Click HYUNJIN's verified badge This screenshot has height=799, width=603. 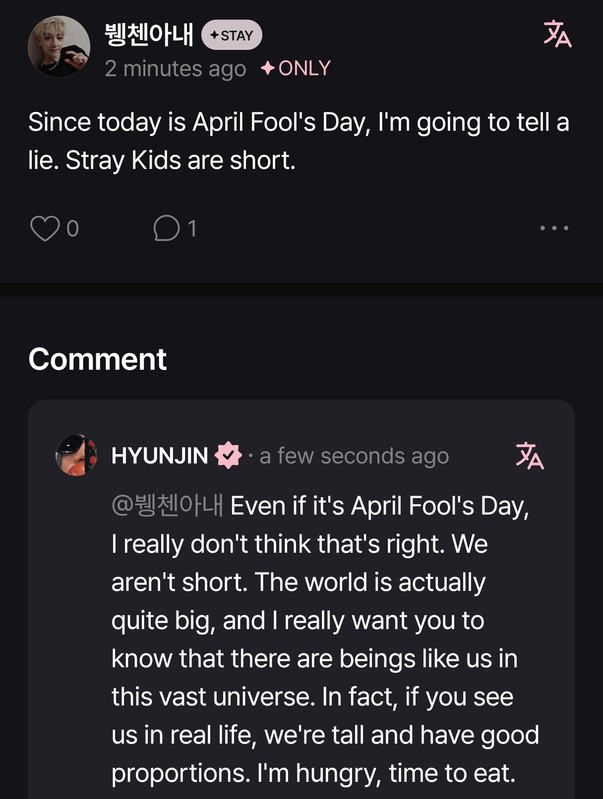(229, 456)
